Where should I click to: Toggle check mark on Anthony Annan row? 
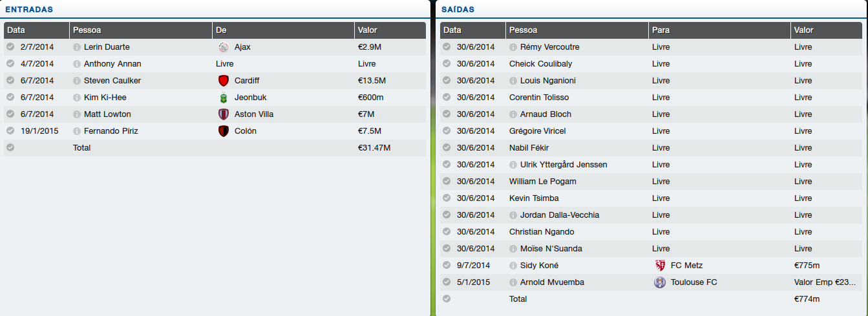click(10, 64)
